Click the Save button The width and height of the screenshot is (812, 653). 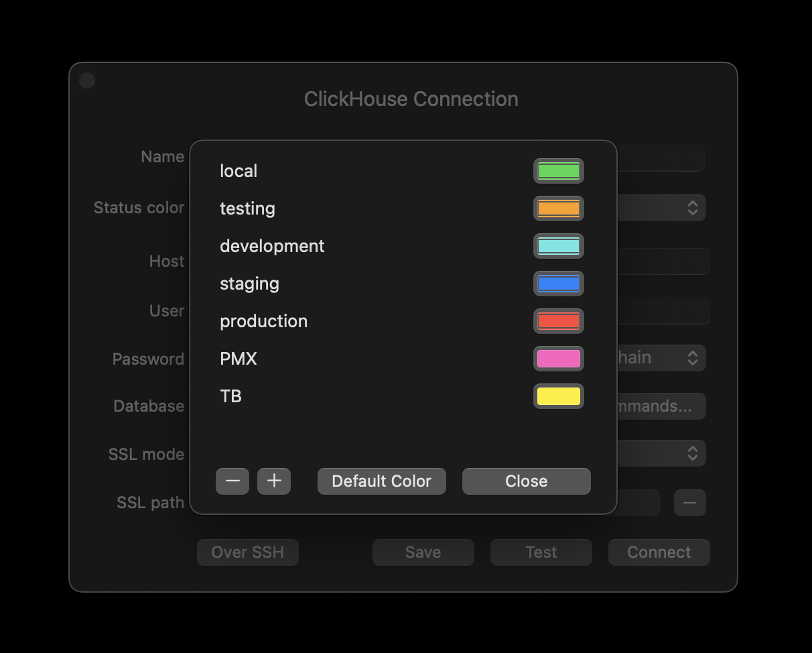click(x=423, y=552)
